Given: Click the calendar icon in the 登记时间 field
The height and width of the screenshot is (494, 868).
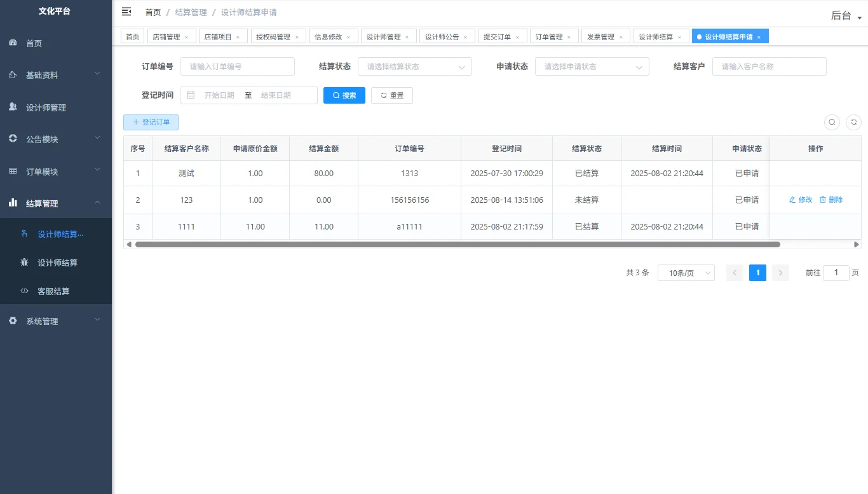Looking at the screenshot, I should click(x=190, y=95).
